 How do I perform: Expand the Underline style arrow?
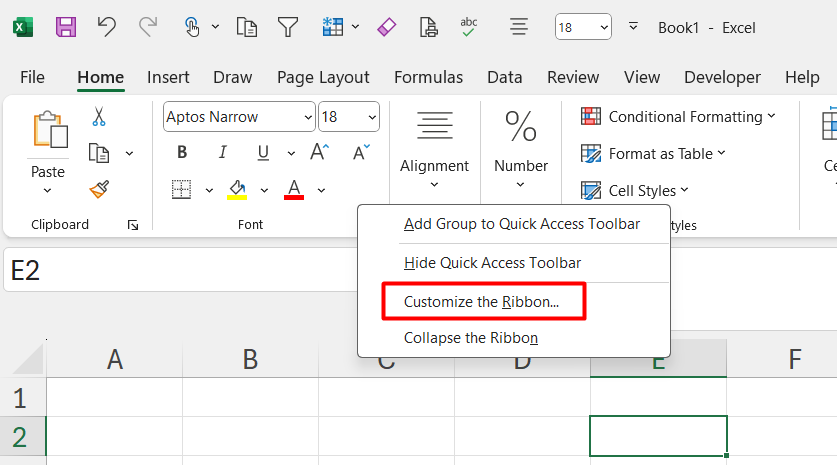[x=291, y=153]
